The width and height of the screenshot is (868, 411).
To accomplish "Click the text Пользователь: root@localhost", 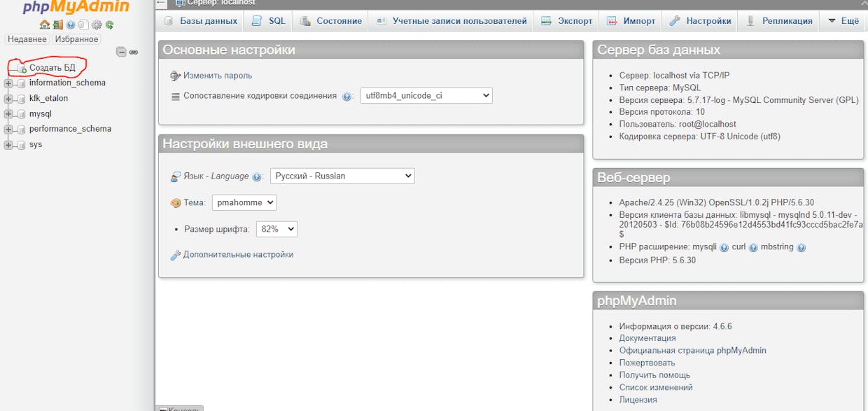I will click(x=678, y=125).
